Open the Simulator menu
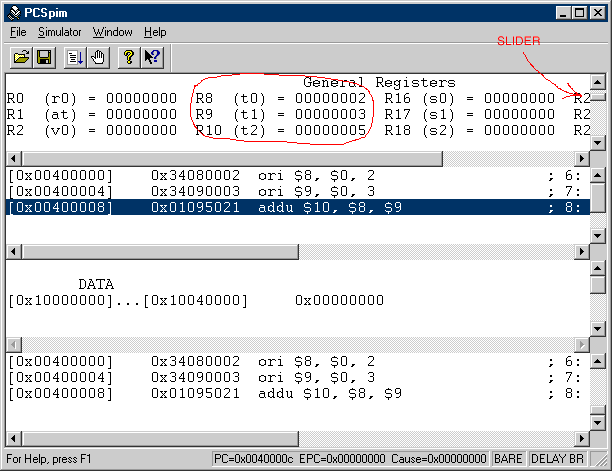This screenshot has width=612, height=471. [60, 32]
